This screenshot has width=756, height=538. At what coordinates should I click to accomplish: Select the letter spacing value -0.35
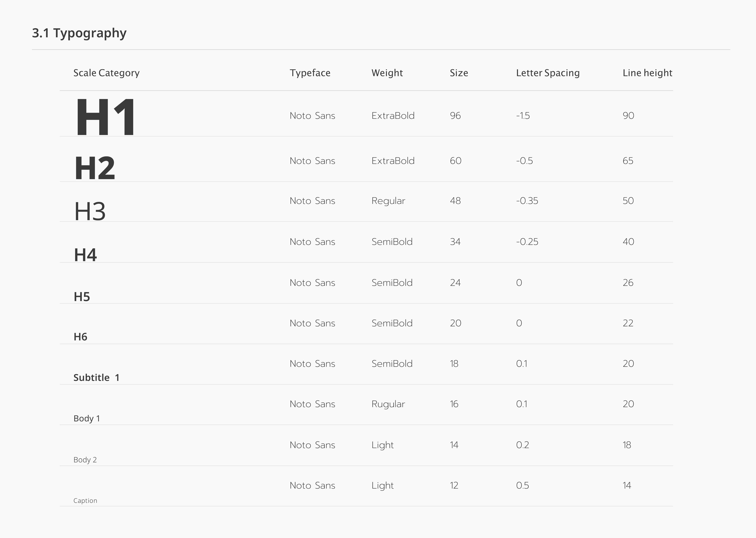[527, 201]
